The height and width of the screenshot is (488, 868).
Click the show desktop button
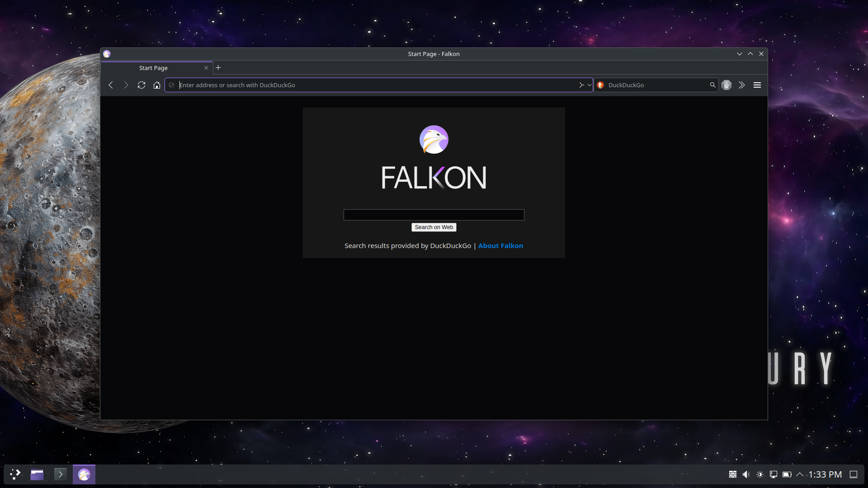(854, 474)
